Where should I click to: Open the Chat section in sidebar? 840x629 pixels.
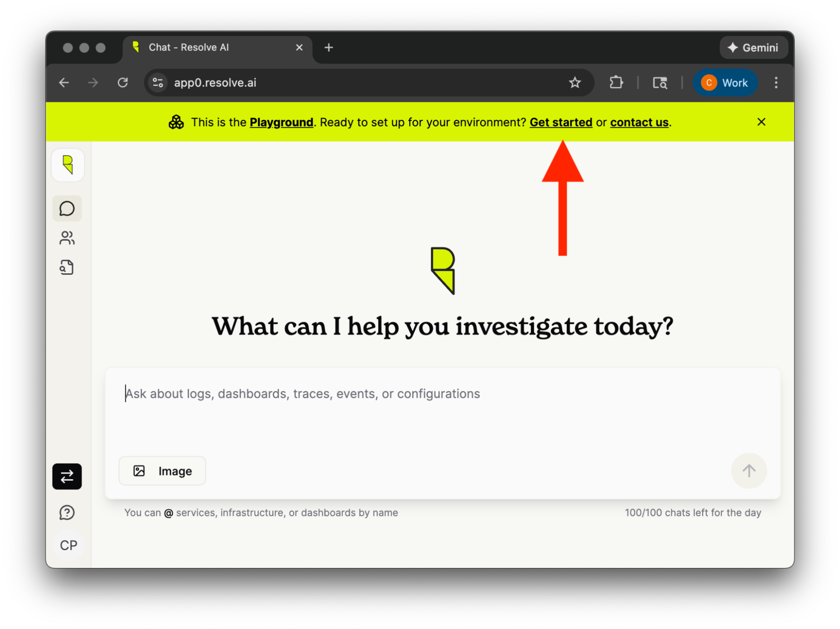(x=67, y=208)
